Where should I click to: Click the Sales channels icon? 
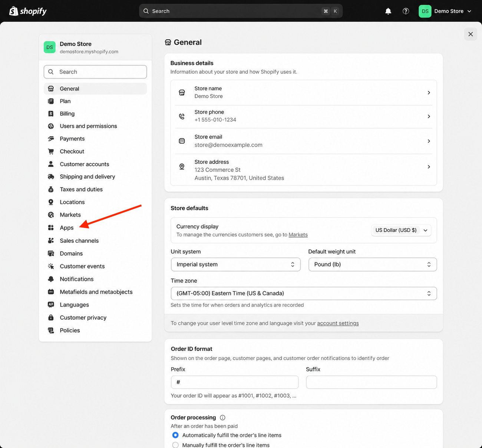pos(51,240)
